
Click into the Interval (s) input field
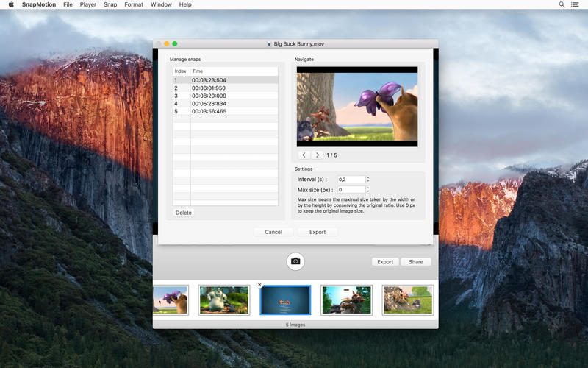(351, 179)
